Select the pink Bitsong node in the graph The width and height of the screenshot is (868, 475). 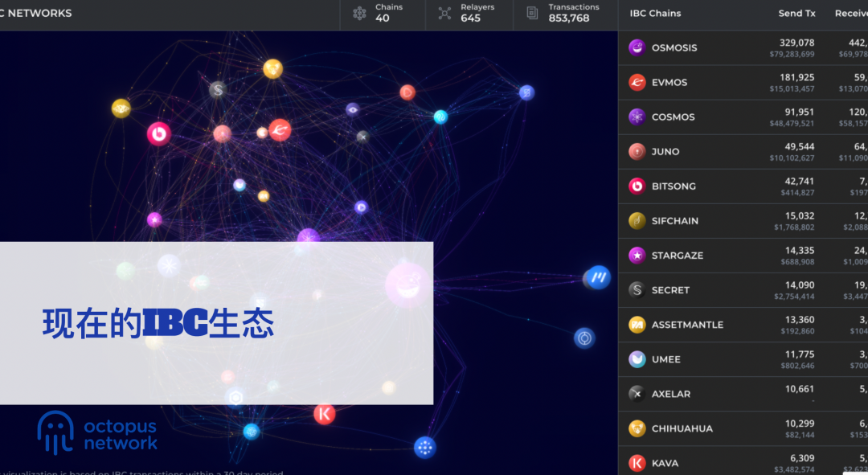[159, 133]
